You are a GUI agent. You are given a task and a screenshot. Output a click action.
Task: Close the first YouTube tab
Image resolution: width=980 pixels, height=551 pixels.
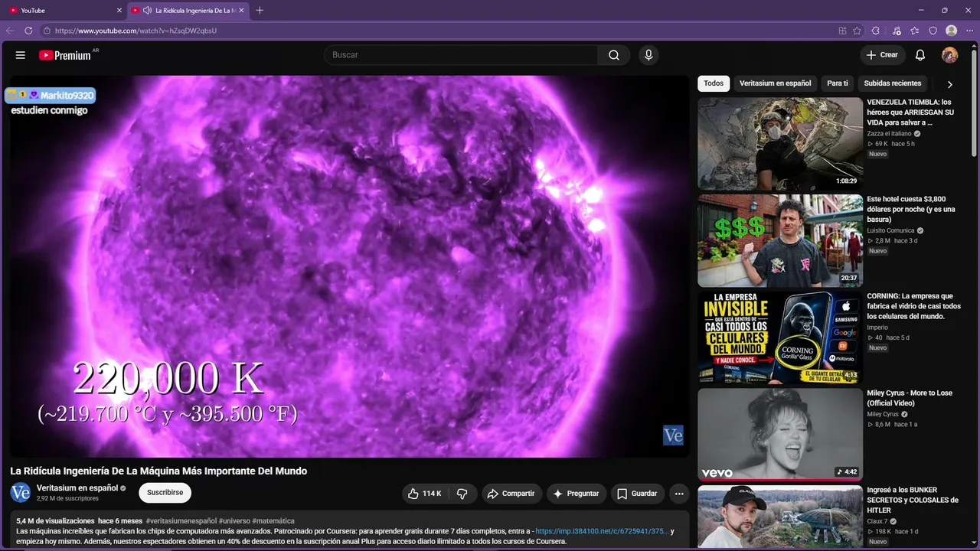point(119,11)
